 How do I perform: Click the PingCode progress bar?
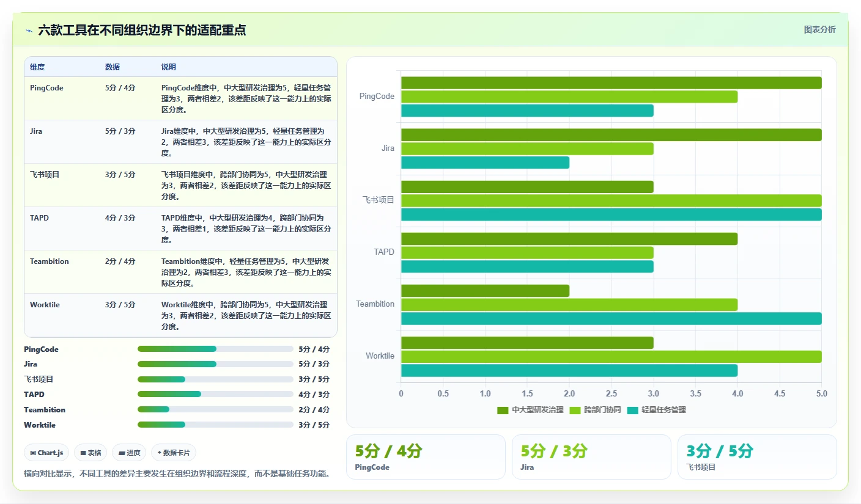(x=215, y=349)
